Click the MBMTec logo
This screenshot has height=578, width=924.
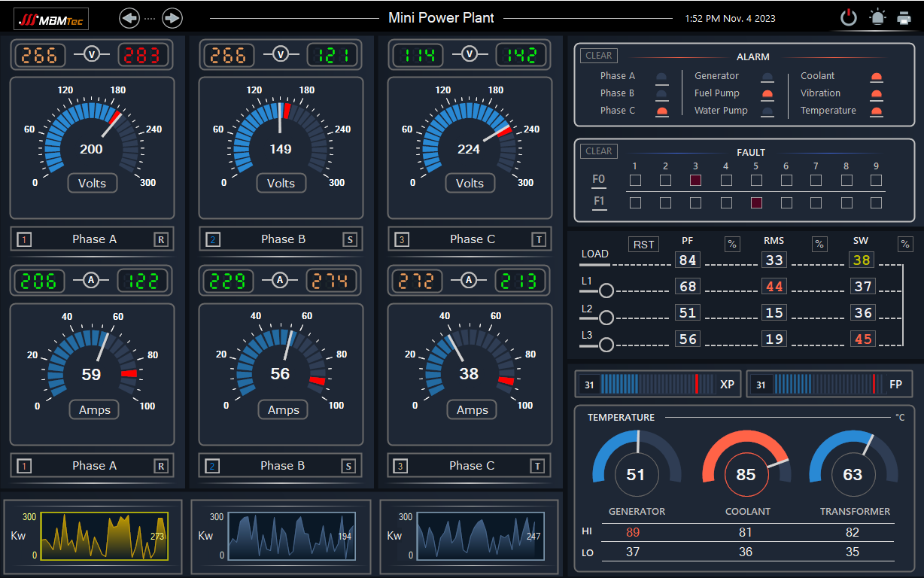(x=51, y=19)
